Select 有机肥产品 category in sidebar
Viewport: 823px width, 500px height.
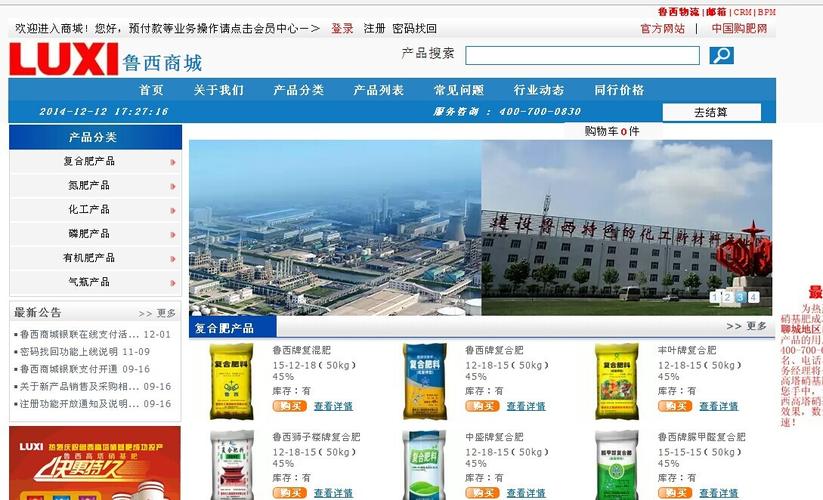pyautogui.click(x=89, y=258)
